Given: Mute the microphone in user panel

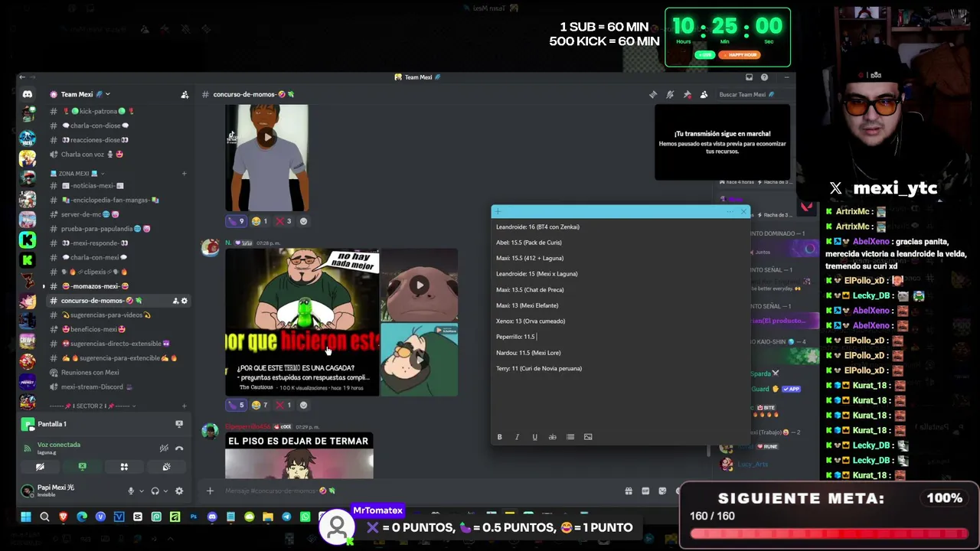Looking at the screenshot, I should [131, 491].
